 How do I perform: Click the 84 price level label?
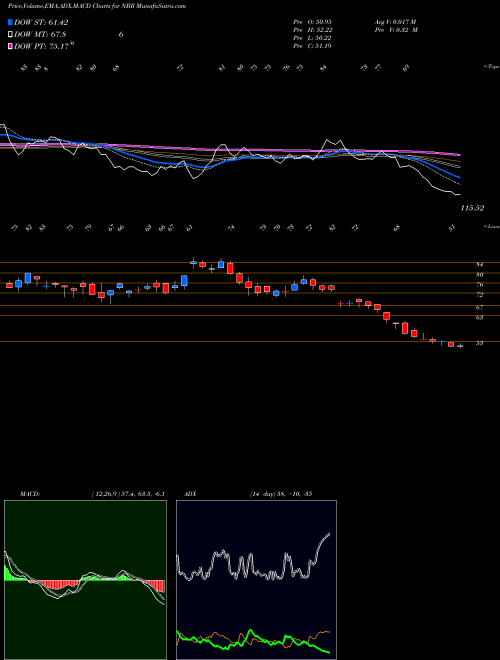479,265
